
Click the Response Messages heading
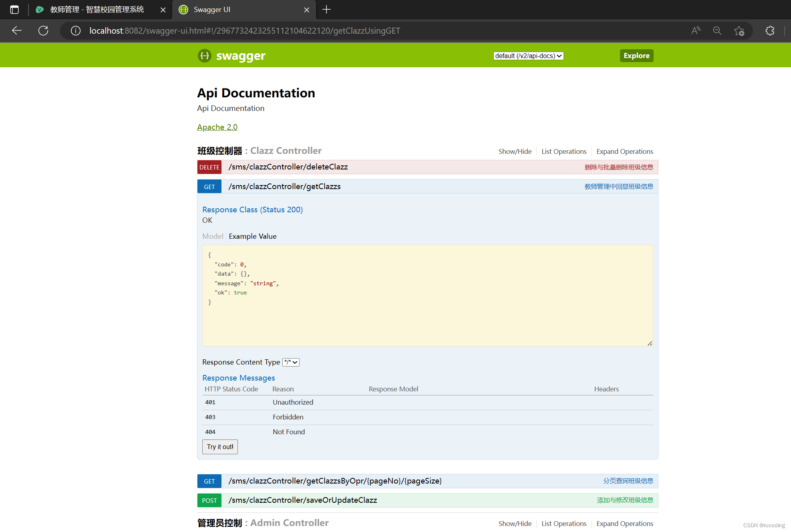[239, 378]
